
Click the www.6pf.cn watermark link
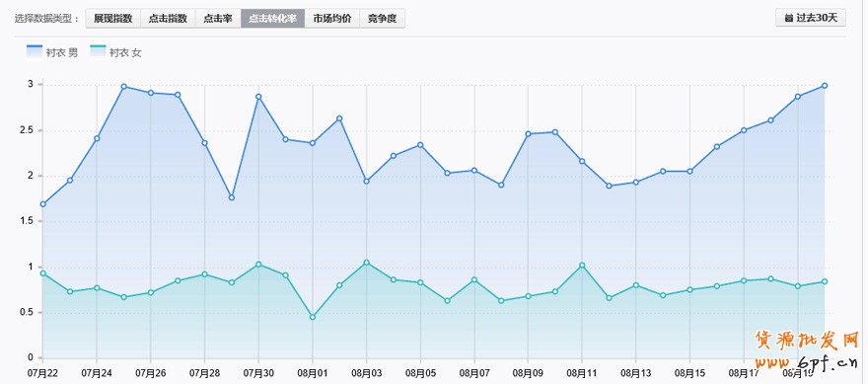click(x=807, y=363)
